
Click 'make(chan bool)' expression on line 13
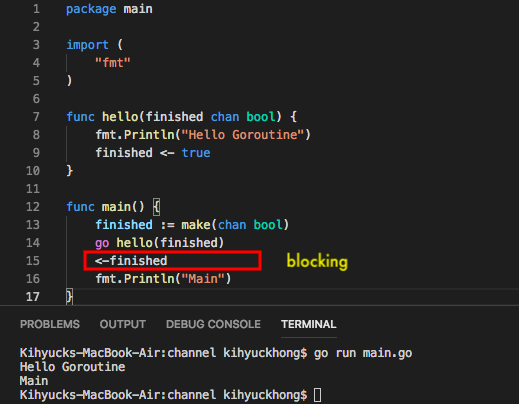coord(235,225)
